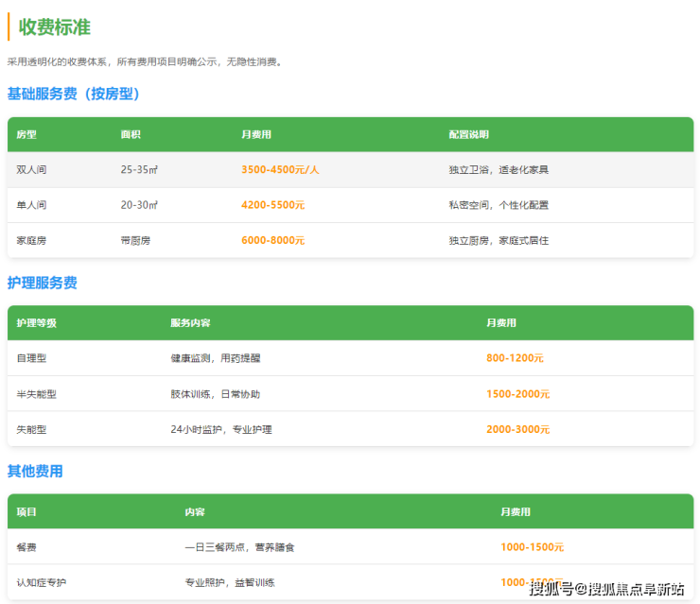This screenshot has width=700, height=604.
Task: Click the 24小时监护，专业护理 description
Action: click(220, 429)
